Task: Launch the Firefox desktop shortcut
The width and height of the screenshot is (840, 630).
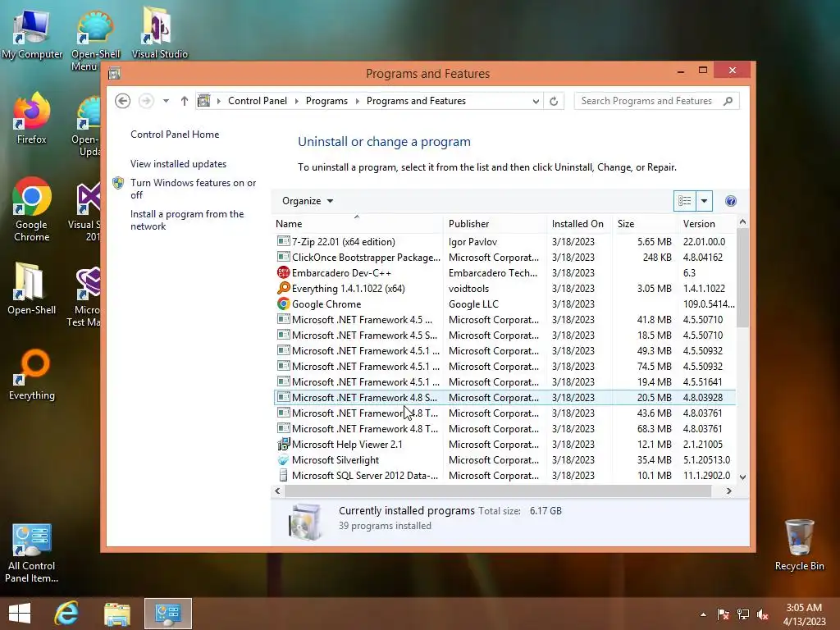Action: tap(32, 119)
